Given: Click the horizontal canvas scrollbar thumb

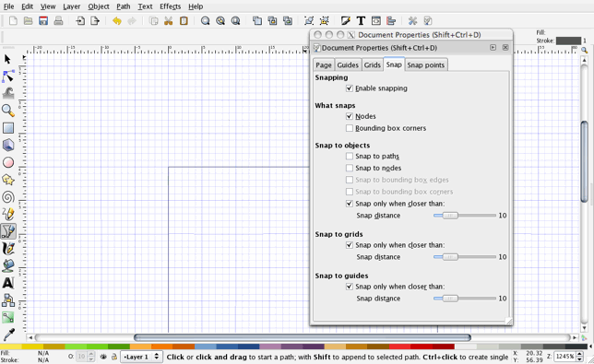Looking at the screenshot, I should coord(303,337).
